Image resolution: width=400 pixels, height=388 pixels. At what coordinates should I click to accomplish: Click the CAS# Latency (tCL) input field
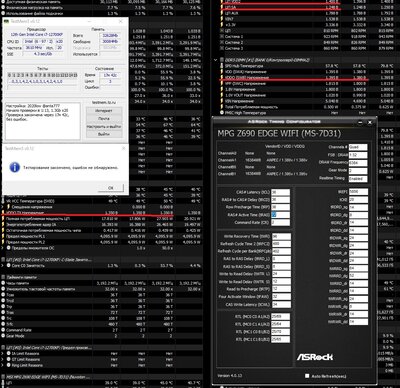click(280, 192)
